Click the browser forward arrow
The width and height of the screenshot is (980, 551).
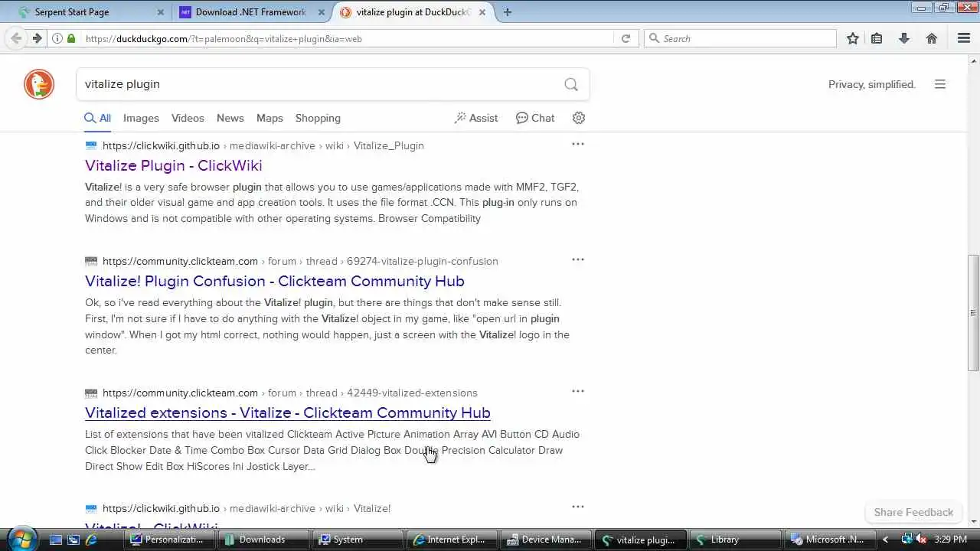tap(37, 38)
